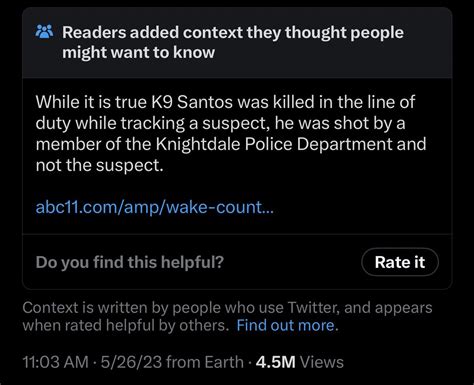474x385 pixels.
Task: Click 'Knightdale Police Department' in the note
Action: point(274,144)
